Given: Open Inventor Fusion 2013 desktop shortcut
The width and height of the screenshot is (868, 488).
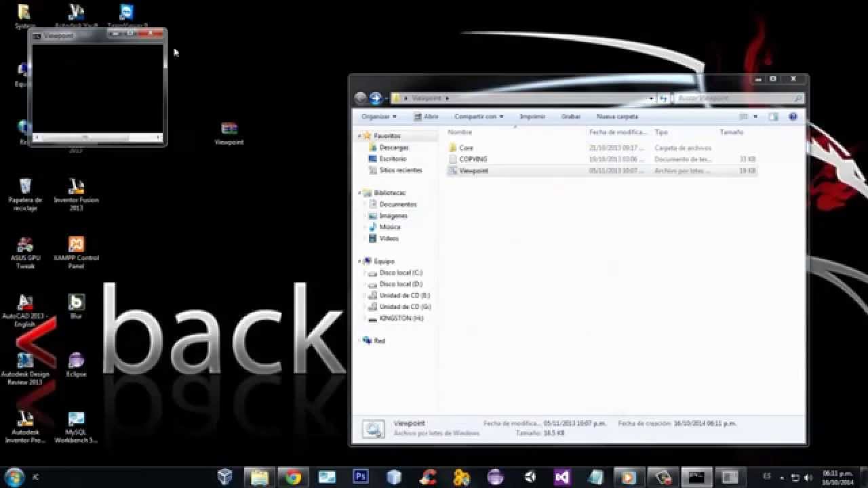Looking at the screenshot, I should pyautogui.click(x=76, y=194).
